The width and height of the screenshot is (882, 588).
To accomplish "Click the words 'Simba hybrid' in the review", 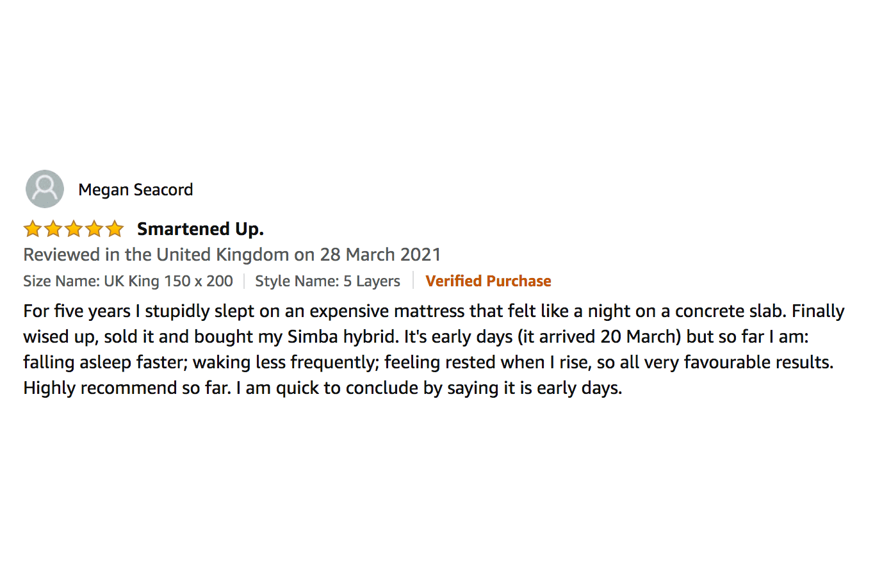I will pyautogui.click(x=341, y=337).
